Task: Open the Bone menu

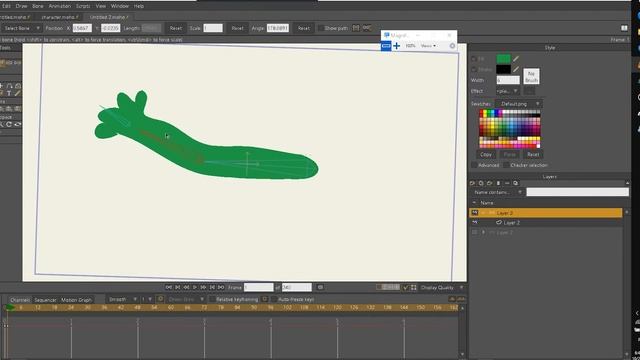Action: (38, 6)
